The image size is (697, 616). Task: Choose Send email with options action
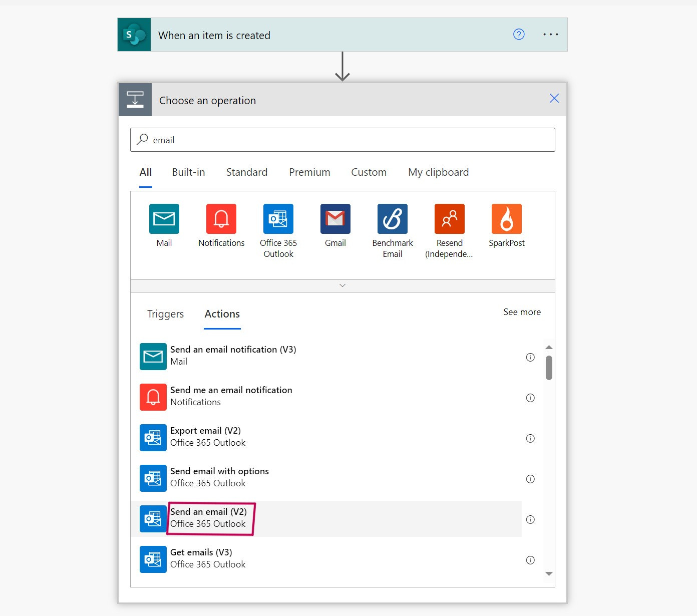coord(326,478)
